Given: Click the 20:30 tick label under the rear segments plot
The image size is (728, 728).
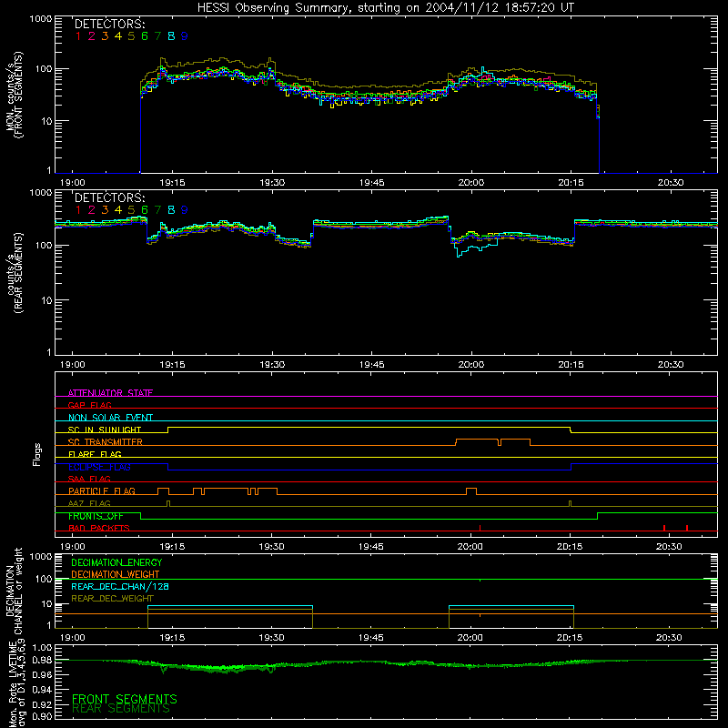Looking at the screenshot, I should tap(671, 365).
